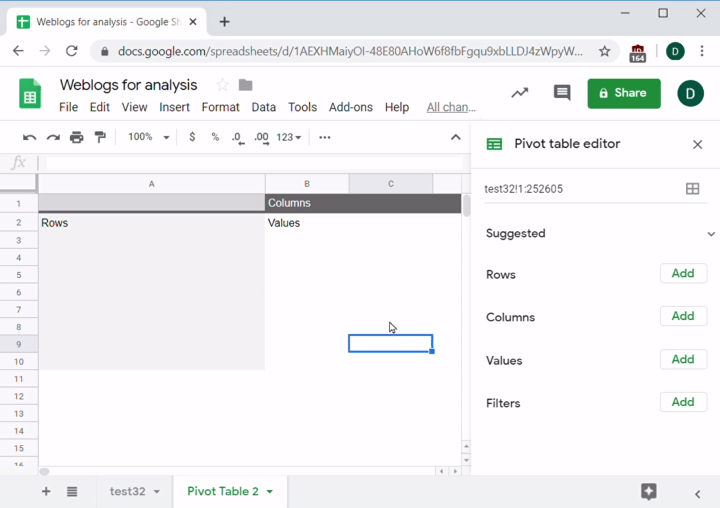The height and width of the screenshot is (508, 720).
Task: Open the Data menu
Action: point(264,107)
